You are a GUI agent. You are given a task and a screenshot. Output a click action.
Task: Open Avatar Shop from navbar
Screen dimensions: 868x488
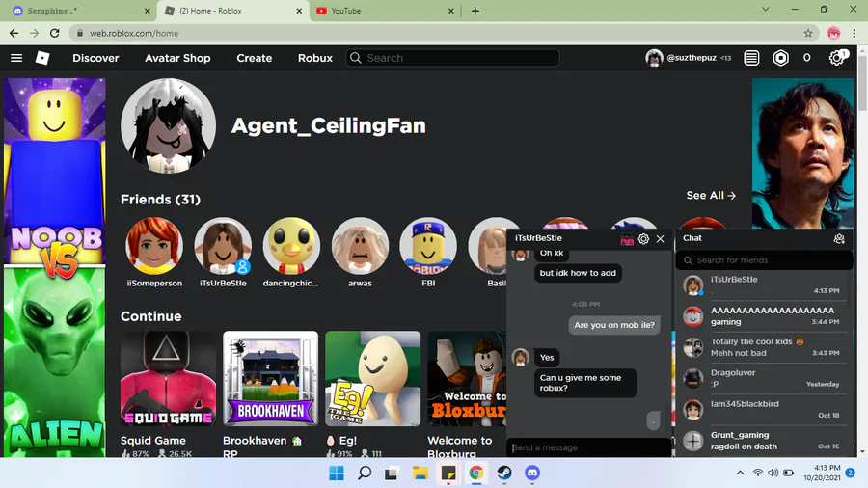point(177,58)
